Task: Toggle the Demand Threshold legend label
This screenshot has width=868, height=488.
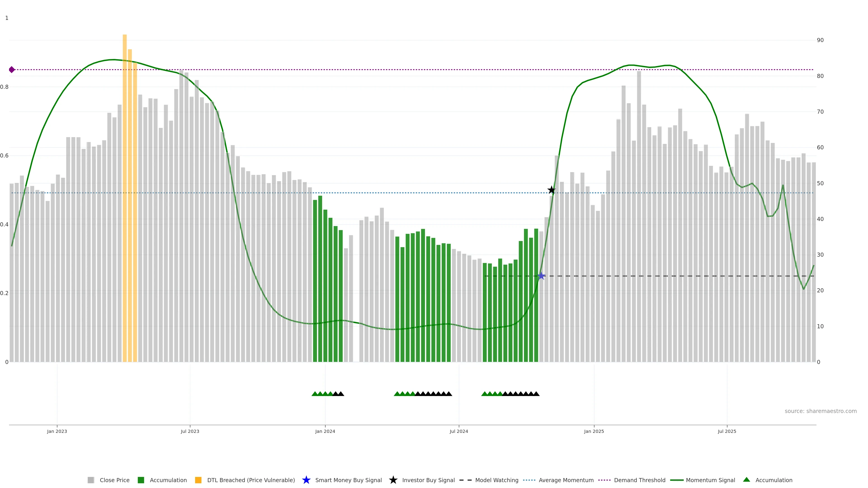Action: [x=639, y=480]
